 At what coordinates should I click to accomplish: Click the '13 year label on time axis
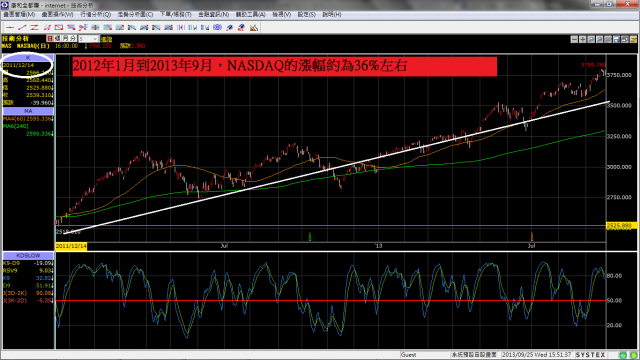tap(379, 246)
